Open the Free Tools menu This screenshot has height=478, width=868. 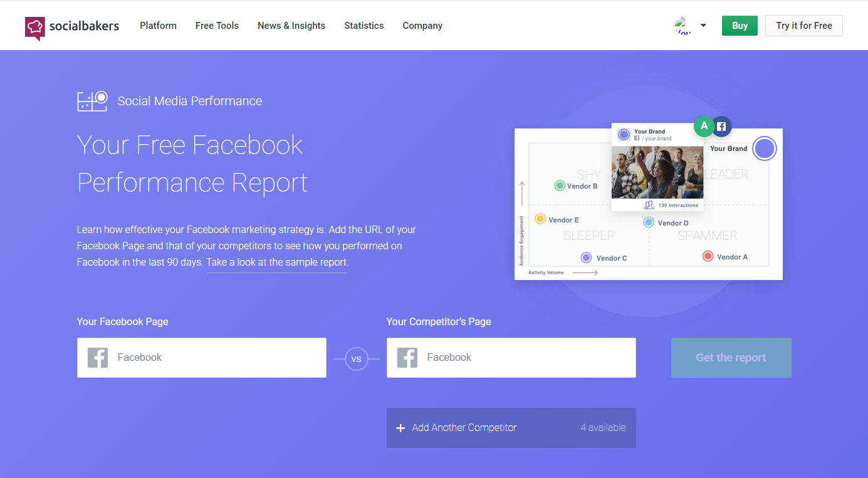(x=217, y=26)
